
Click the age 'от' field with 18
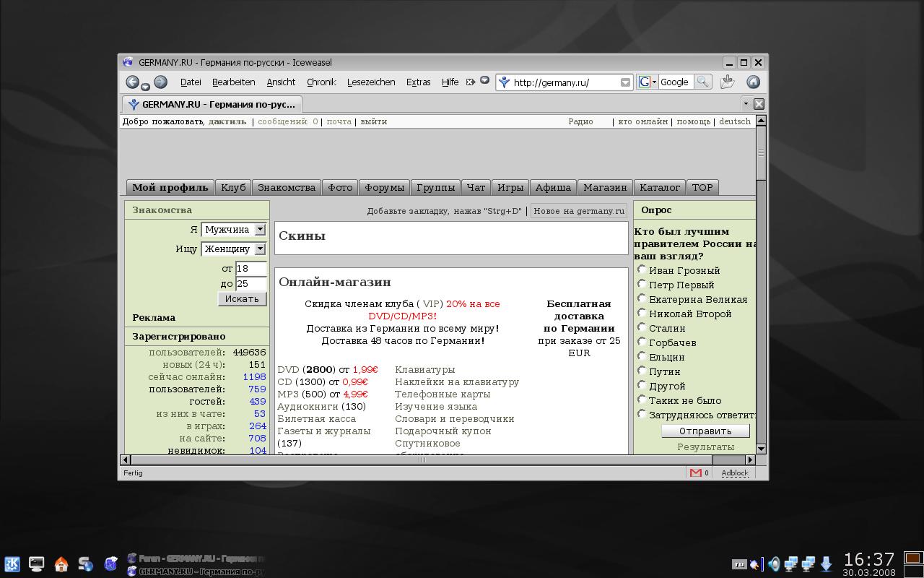coord(250,269)
